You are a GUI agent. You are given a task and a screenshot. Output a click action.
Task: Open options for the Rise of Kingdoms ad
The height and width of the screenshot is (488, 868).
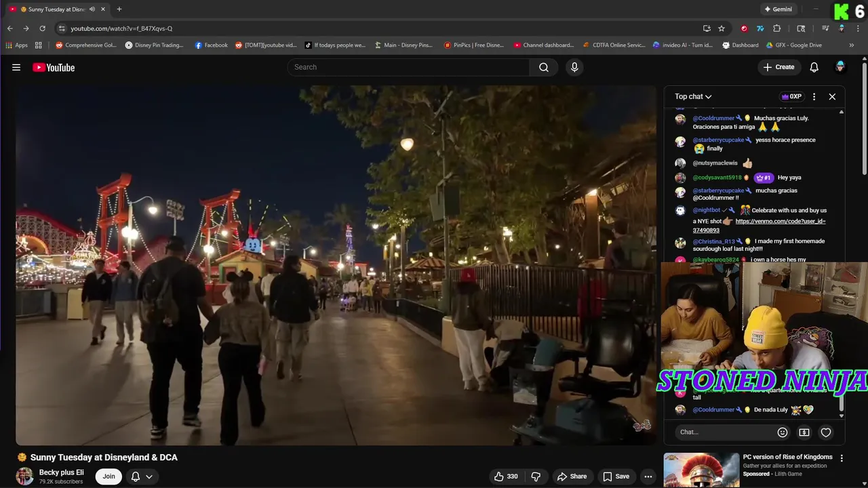tap(842, 458)
